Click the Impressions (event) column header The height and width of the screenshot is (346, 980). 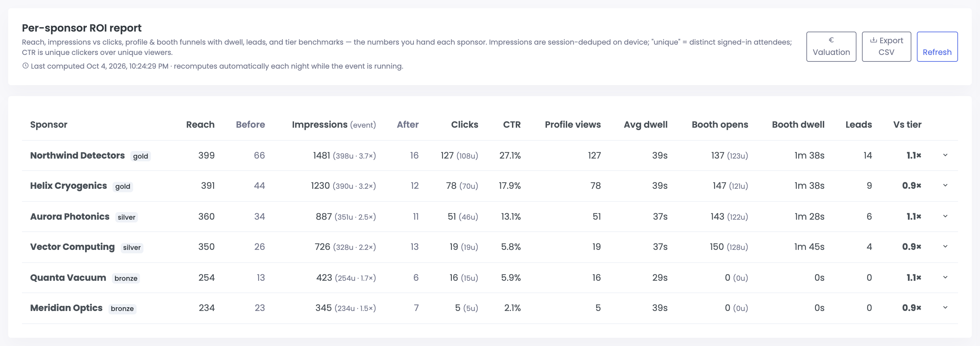pyautogui.click(x=334, y=125)
